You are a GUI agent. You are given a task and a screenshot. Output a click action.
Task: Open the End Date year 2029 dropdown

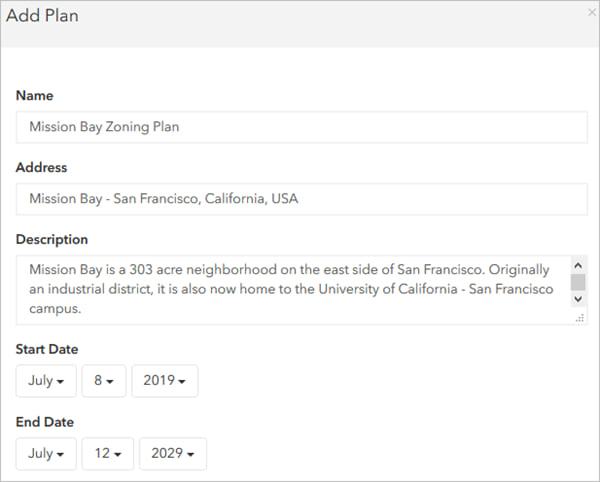(172, 453)
